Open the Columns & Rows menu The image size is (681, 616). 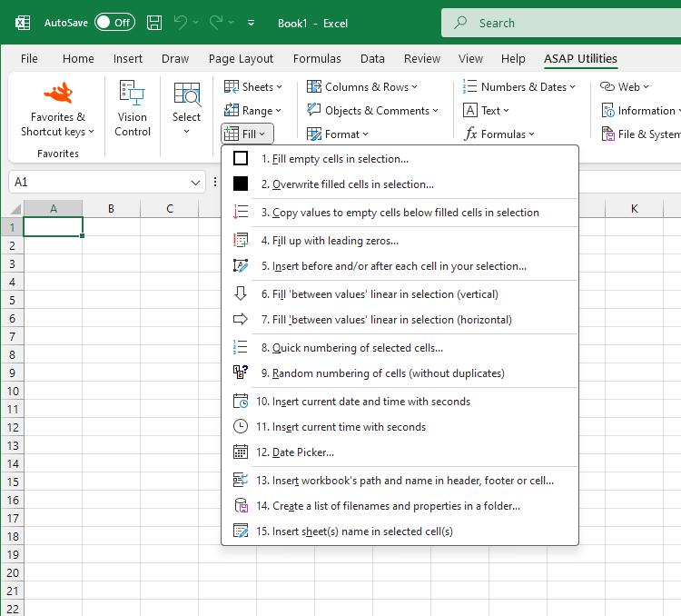click(x=361, y=87)
